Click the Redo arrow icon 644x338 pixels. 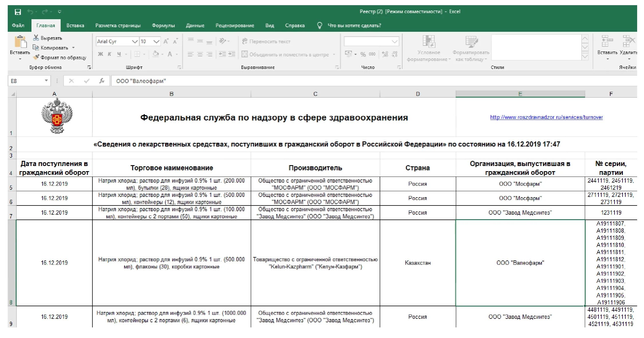pos(45,12)
